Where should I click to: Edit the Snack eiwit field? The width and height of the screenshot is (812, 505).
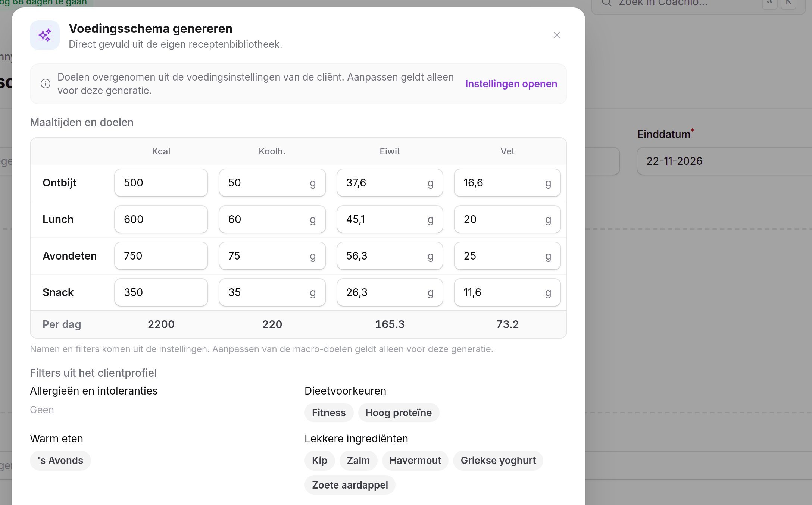tap(390, 292)
